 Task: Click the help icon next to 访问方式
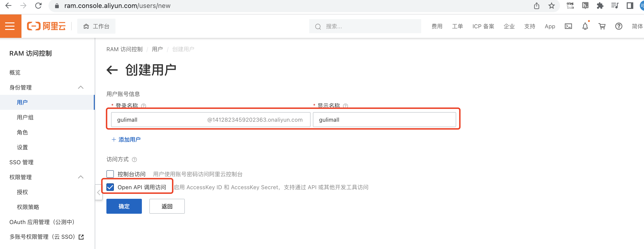[x=134, y=159]
